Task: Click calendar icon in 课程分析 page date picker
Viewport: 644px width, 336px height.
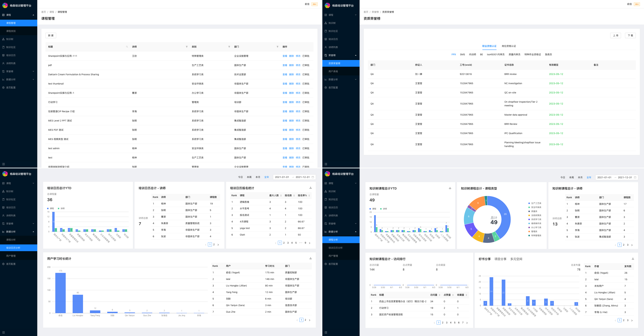Action: 635,177
